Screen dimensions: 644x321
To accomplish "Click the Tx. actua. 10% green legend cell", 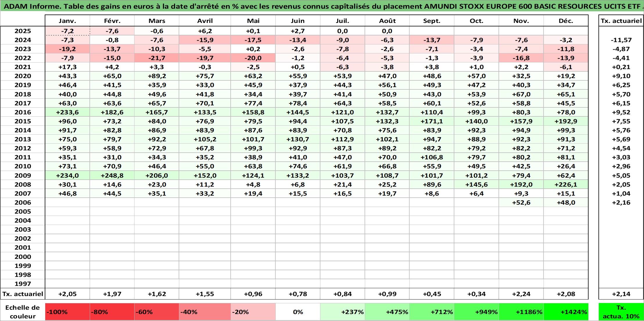I will (x=621, y=312).
